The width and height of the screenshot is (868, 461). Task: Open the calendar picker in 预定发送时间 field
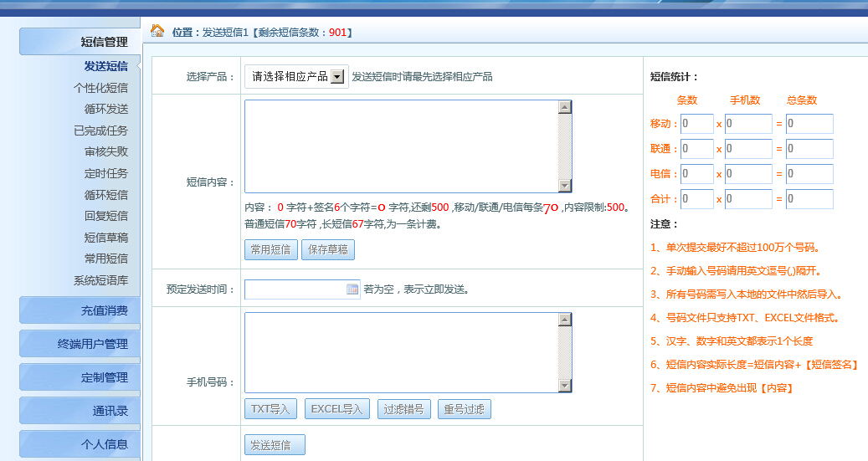pos(352,289)
